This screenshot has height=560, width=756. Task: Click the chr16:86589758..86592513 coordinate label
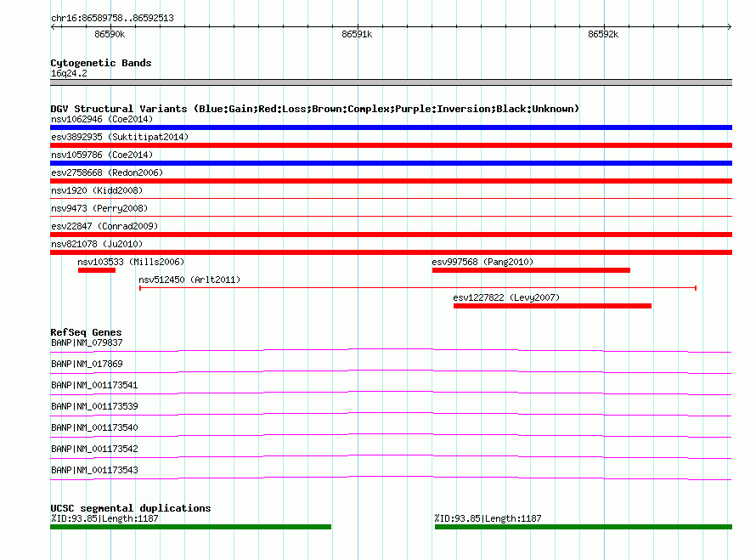(112, 19)
